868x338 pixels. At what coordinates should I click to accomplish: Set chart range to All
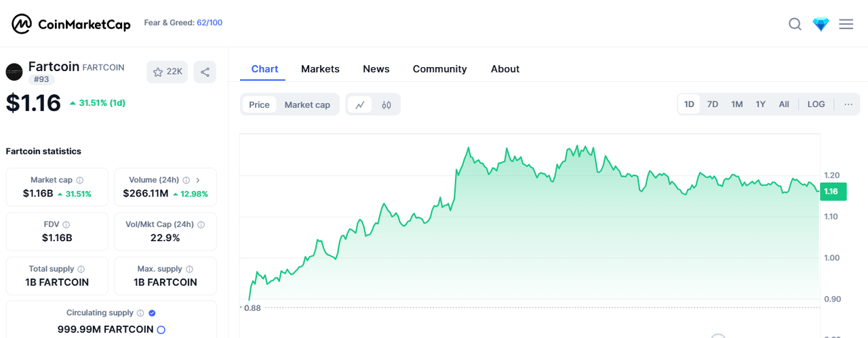(x=784, y=104)
